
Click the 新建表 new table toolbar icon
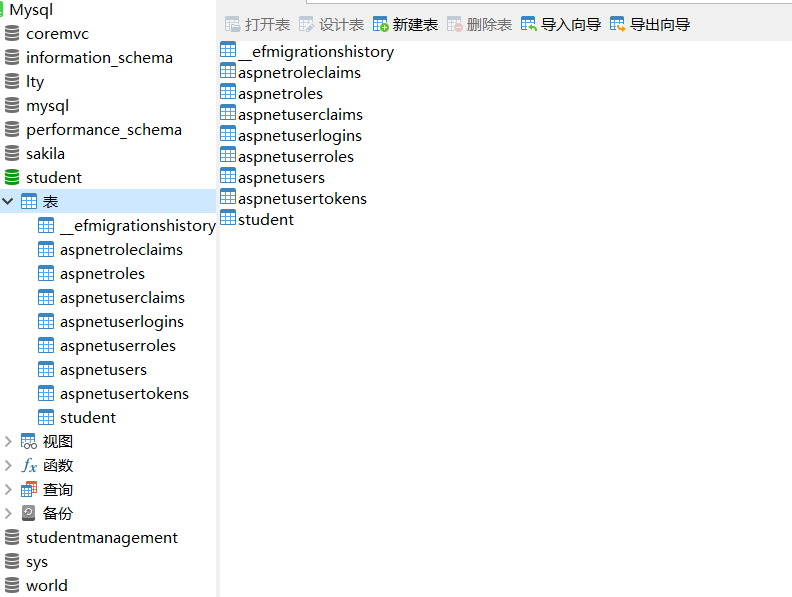tap(380, 24)
